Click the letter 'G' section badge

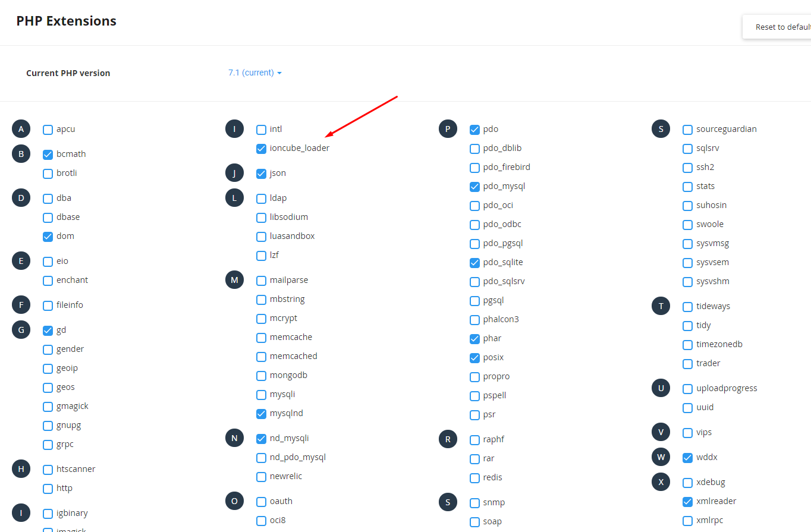(21, 329)
